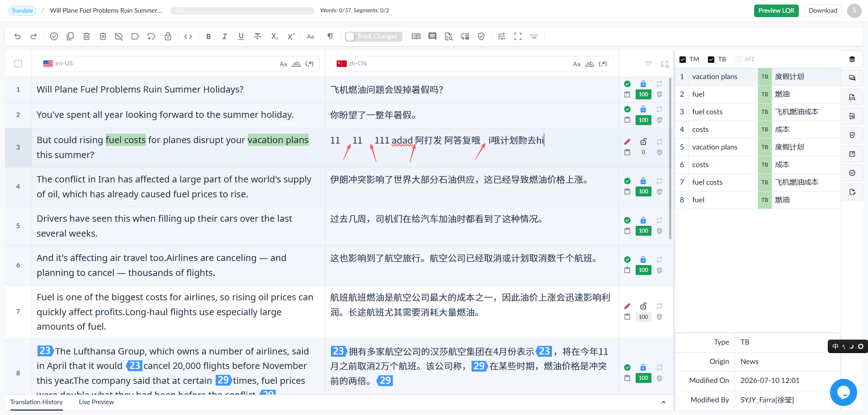Click the pencil status icon on segment 7
This screenshot has height=415, width=868.
point(627,306)
